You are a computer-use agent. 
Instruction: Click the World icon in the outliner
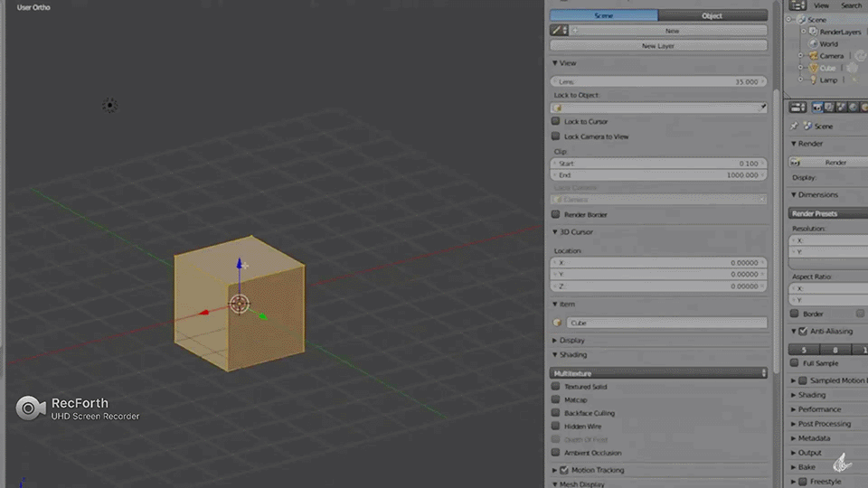point(813,43)
